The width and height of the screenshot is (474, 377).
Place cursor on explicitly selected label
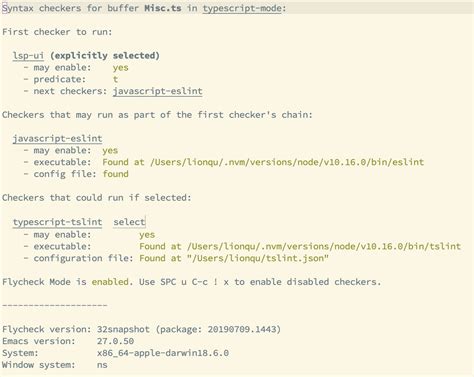pos(105,55)
